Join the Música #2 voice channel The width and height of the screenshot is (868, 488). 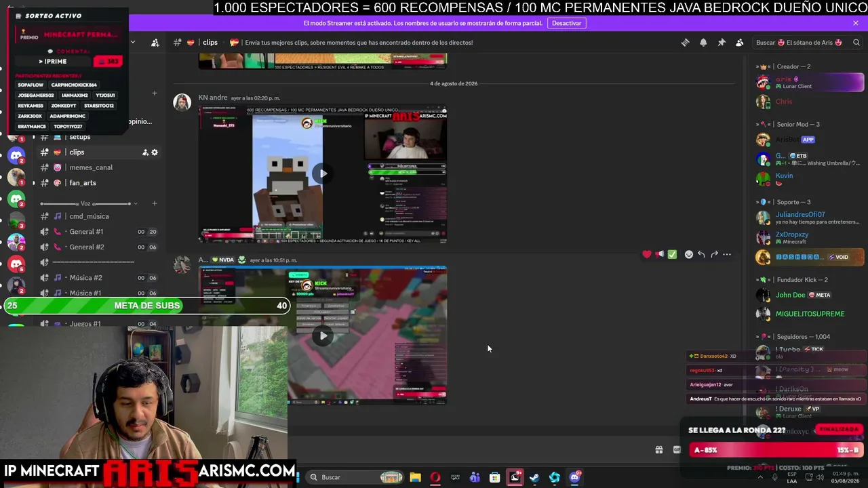(99, 278)
